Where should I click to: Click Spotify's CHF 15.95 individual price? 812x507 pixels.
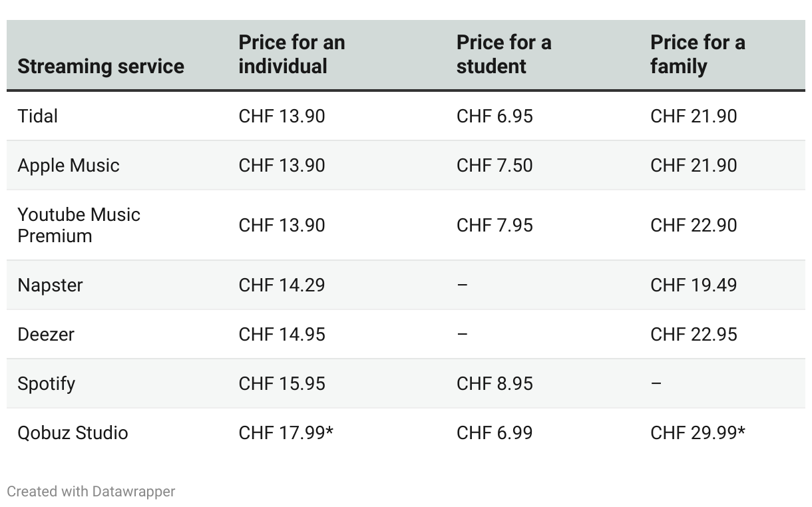[282, 384]
